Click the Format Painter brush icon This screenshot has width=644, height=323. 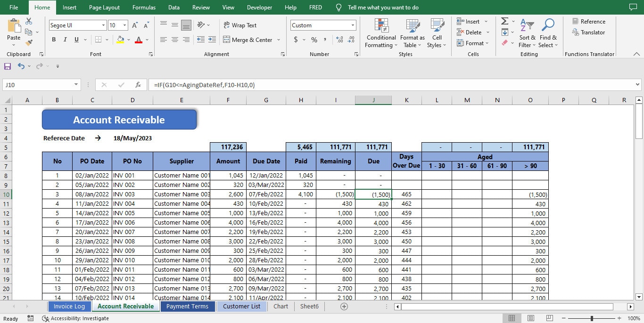click(x=29, y=42)
